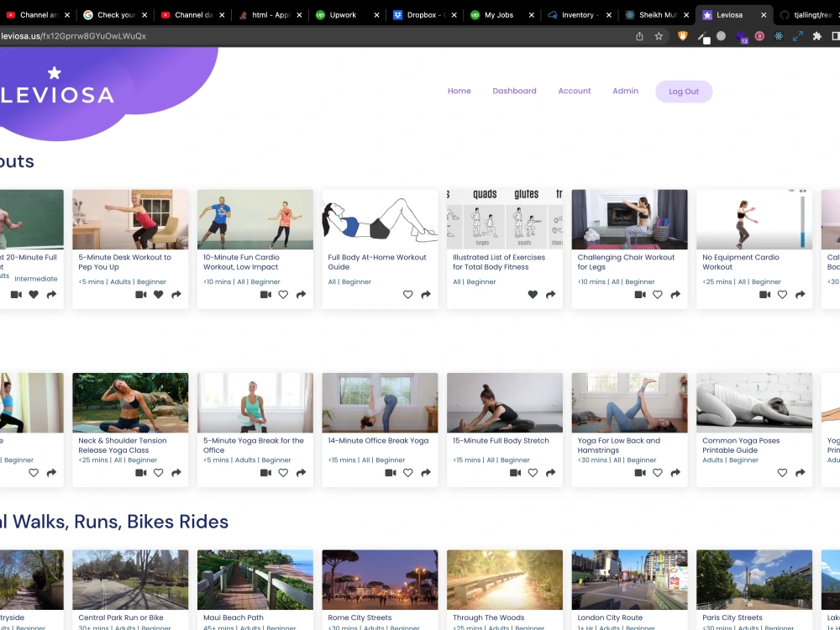
Task: Open Maui Beach Path thumbnail
Action: [255, 580]
